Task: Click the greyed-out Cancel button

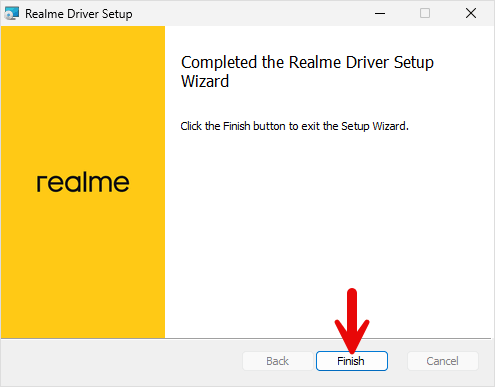Action: [x=443, y=361]
